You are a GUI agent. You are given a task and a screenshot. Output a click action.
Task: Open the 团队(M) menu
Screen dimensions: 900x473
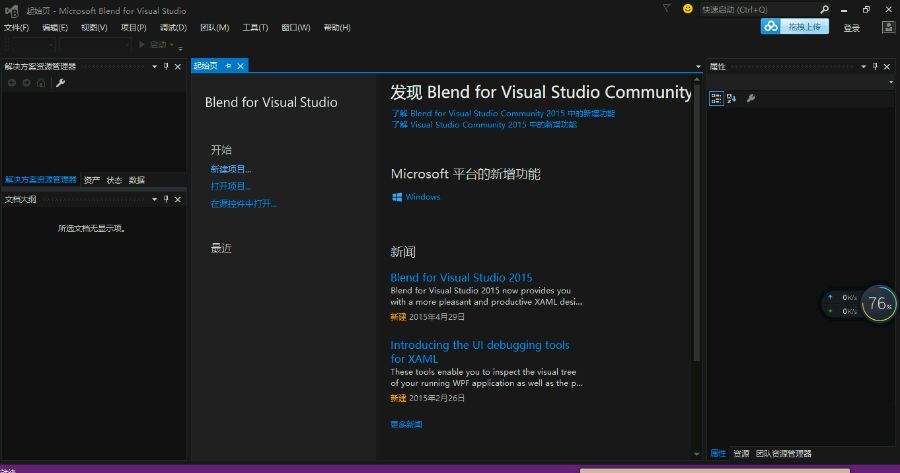pos(215,28)
